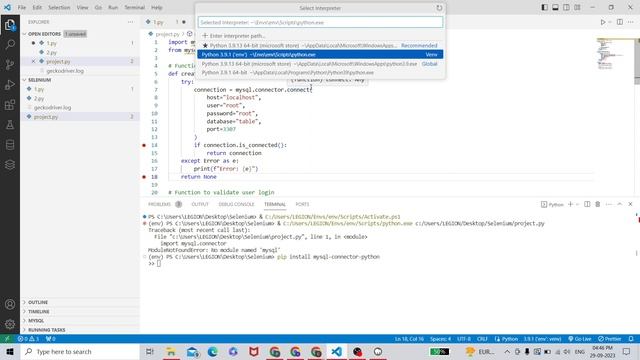Toggle breakpoint on line 18
The height and width of the screenshot is (360, 640).
(x=144, y=177)
